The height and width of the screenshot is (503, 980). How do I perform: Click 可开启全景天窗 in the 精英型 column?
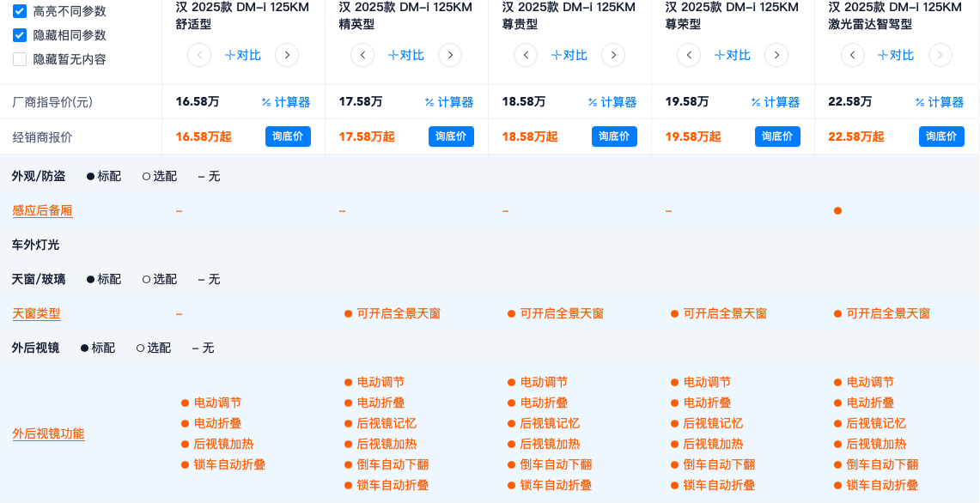tap(399, 313)
